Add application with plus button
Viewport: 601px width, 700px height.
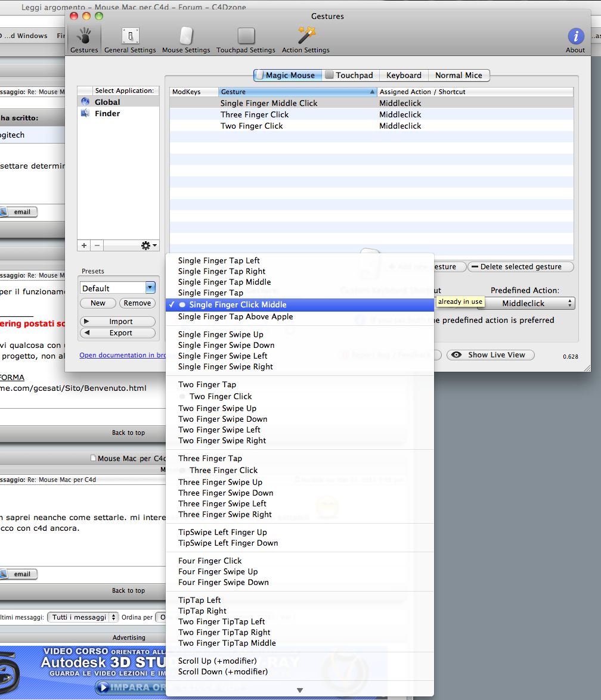(x=84, y=245)
